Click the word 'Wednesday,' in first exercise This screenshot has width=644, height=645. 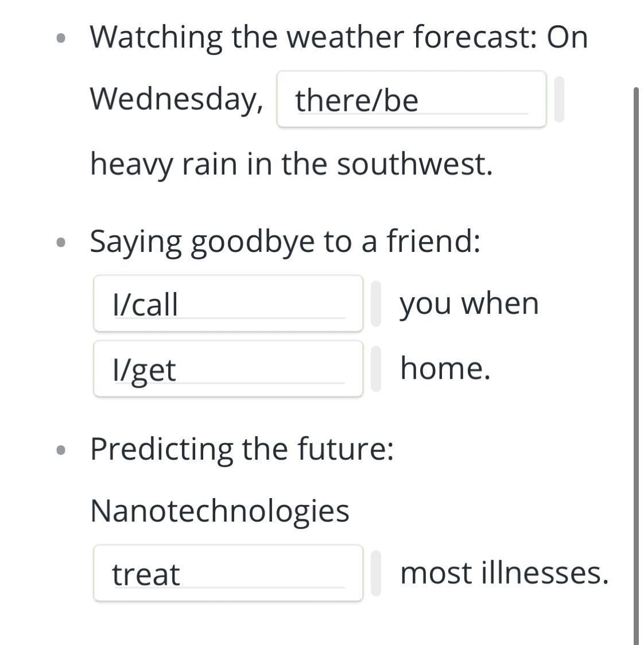[x=177, y=99]
